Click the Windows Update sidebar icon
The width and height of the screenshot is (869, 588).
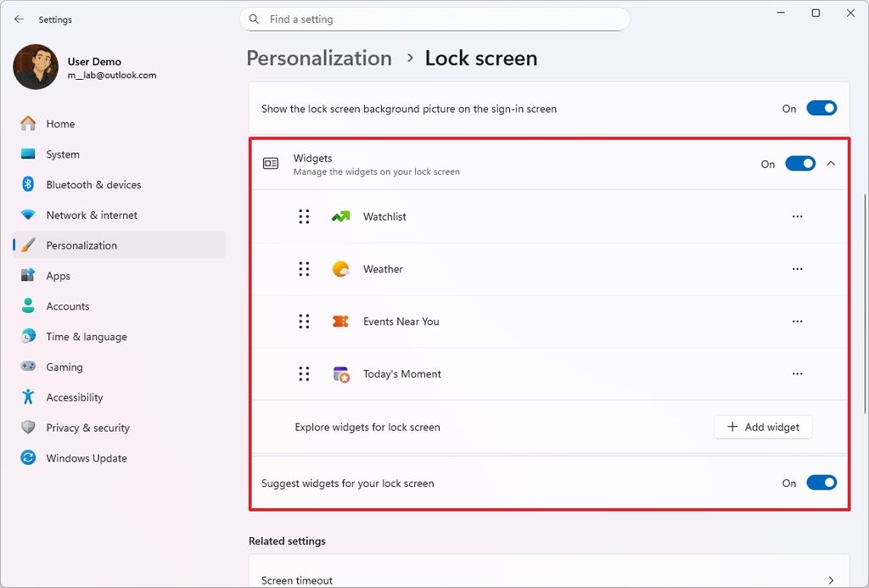[28, 457]
